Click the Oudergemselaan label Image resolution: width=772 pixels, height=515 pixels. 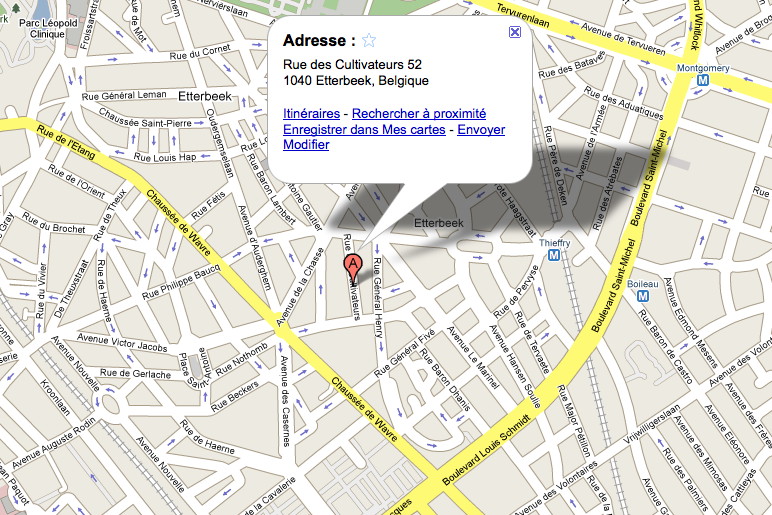(x=219, y=143)
